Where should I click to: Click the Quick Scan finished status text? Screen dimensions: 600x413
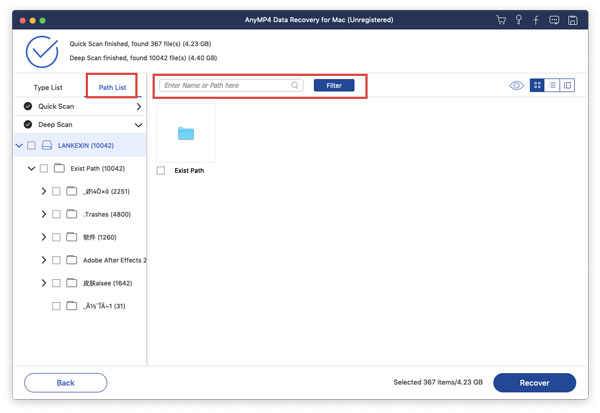tap(140, 44)
